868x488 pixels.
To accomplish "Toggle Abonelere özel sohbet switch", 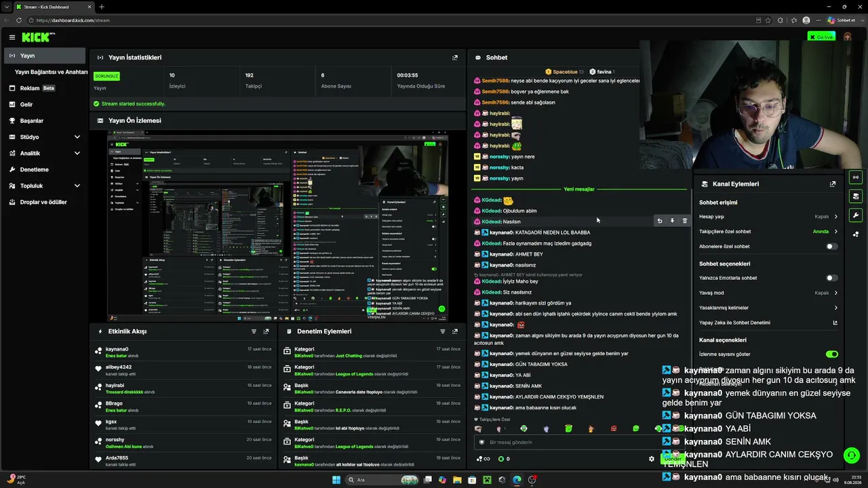I will [x=832, y=247].
